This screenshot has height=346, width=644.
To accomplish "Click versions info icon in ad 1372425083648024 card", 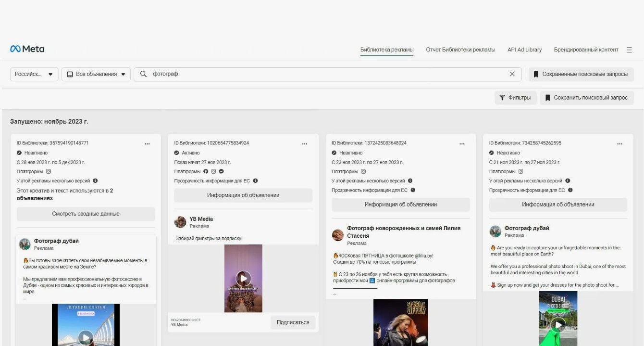I will 410,181.
